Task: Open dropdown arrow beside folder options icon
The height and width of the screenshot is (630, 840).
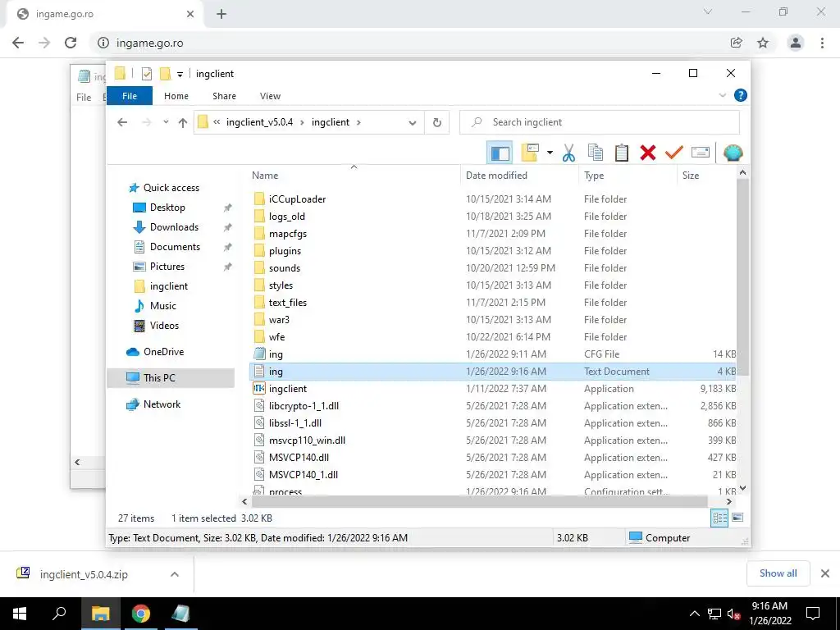Action: click(x=550, y=153)
